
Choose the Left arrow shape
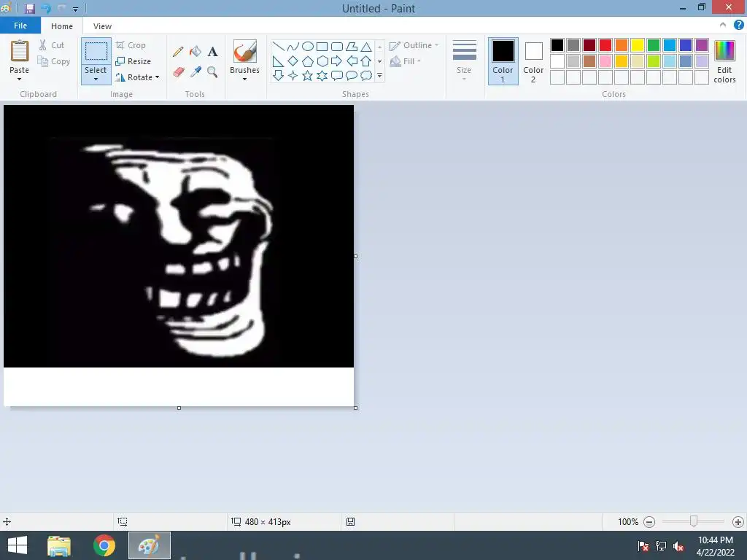click(352, 61)
